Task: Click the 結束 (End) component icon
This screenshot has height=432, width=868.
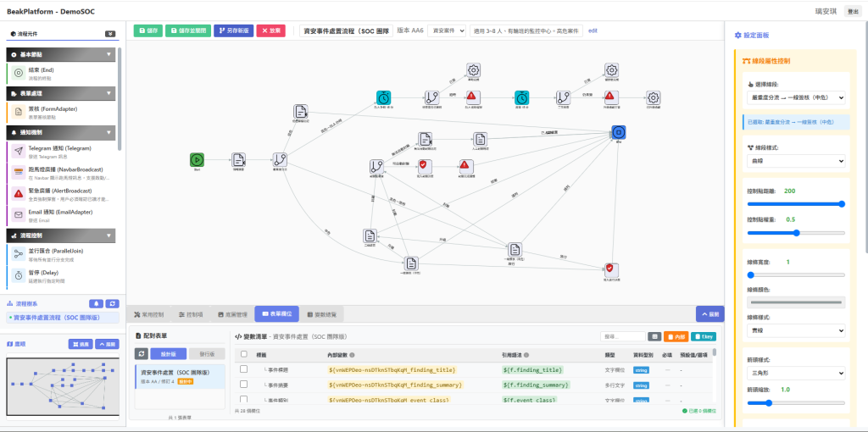Action: coord(19,73)
